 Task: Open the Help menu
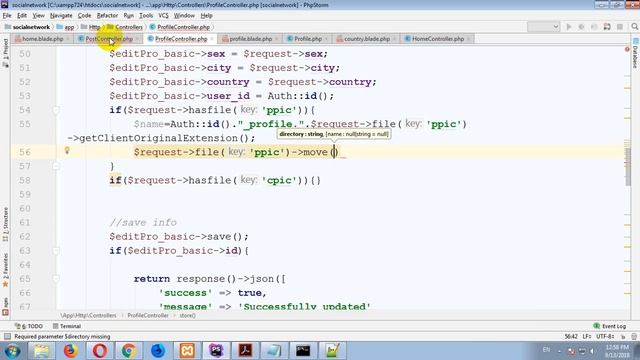coord(207,16)
